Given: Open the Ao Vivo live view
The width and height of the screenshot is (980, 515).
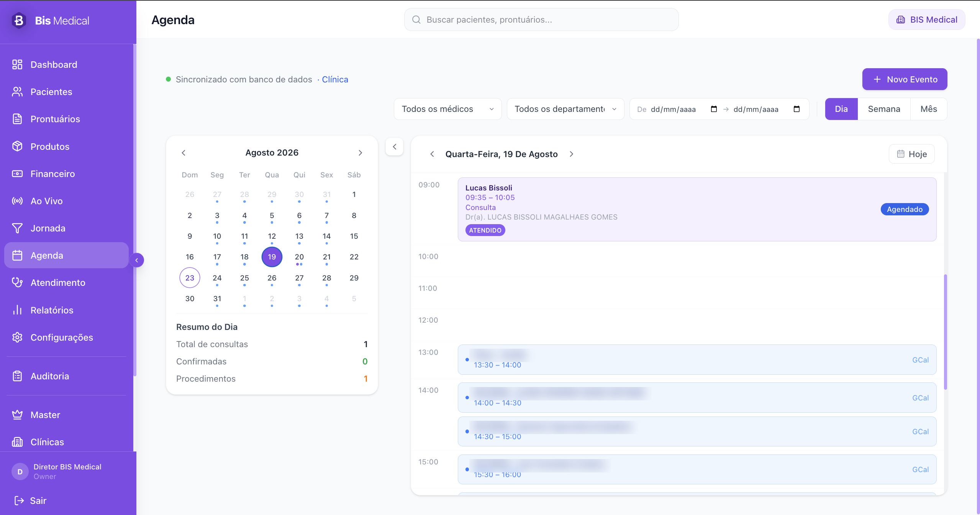Looking at the screenshot, I should coord(66,201).
